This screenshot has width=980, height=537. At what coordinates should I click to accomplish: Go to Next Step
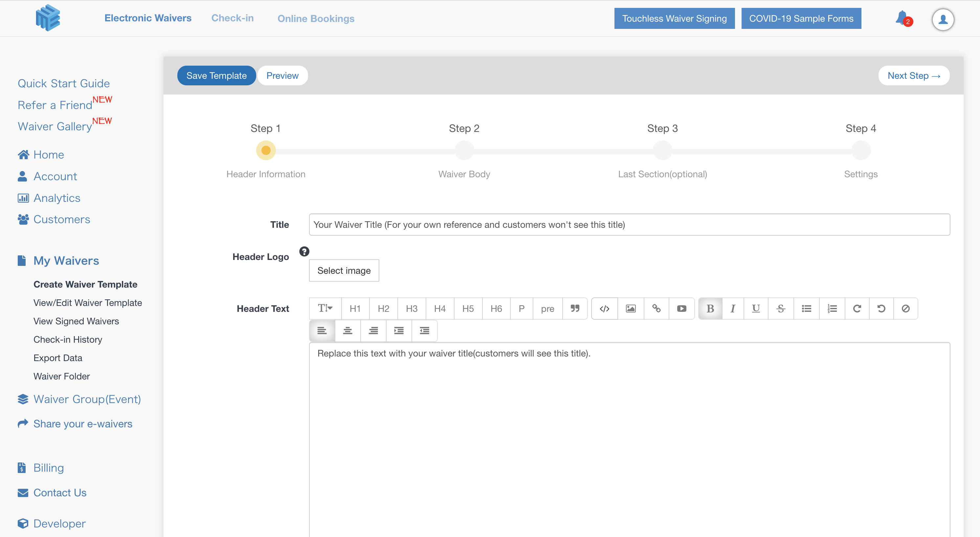(913, 76)
